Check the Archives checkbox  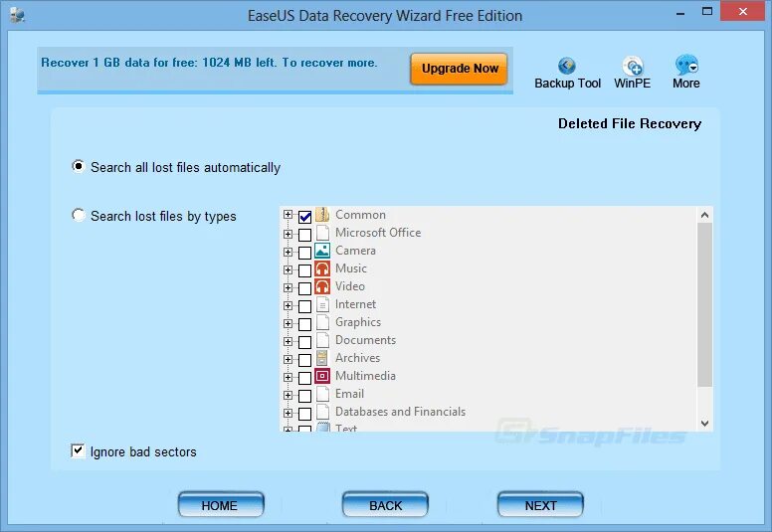[x=304, y=360]
